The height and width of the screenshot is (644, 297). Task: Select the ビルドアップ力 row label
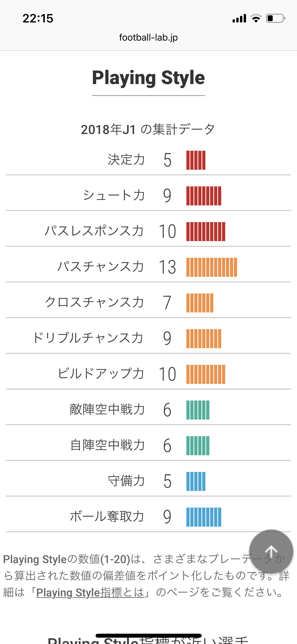(101, 374)
